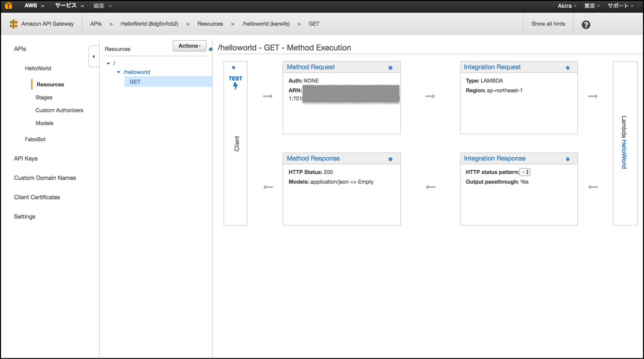Click the Resources breadcrumb link
Screen dimensions: 644x359
pos(210,23)
